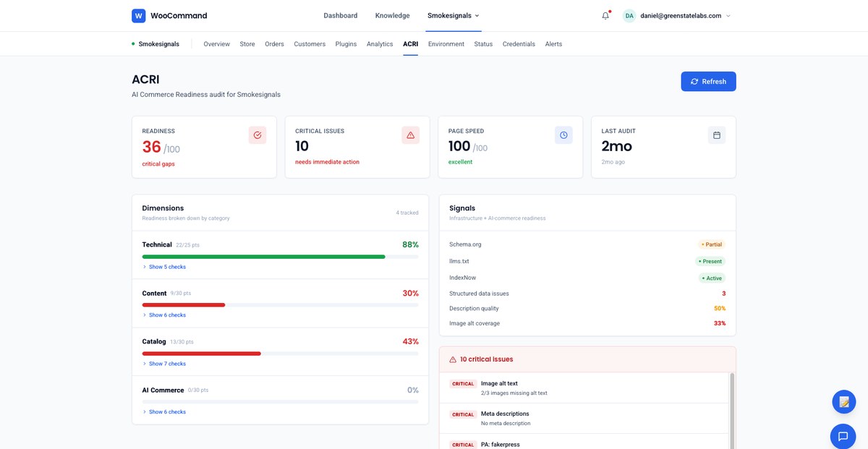Open the floating notes icon button
The image size is (868, 449).
(x=844, y=401)
